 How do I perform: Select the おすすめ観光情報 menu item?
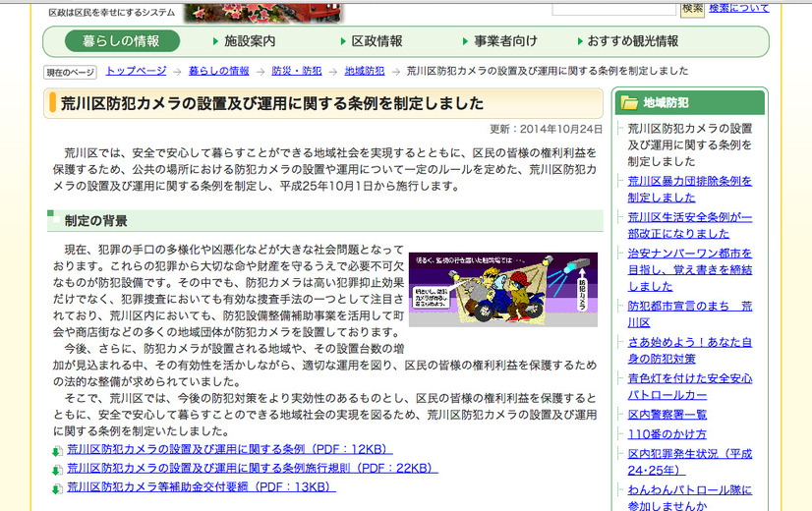coord(632,41)
